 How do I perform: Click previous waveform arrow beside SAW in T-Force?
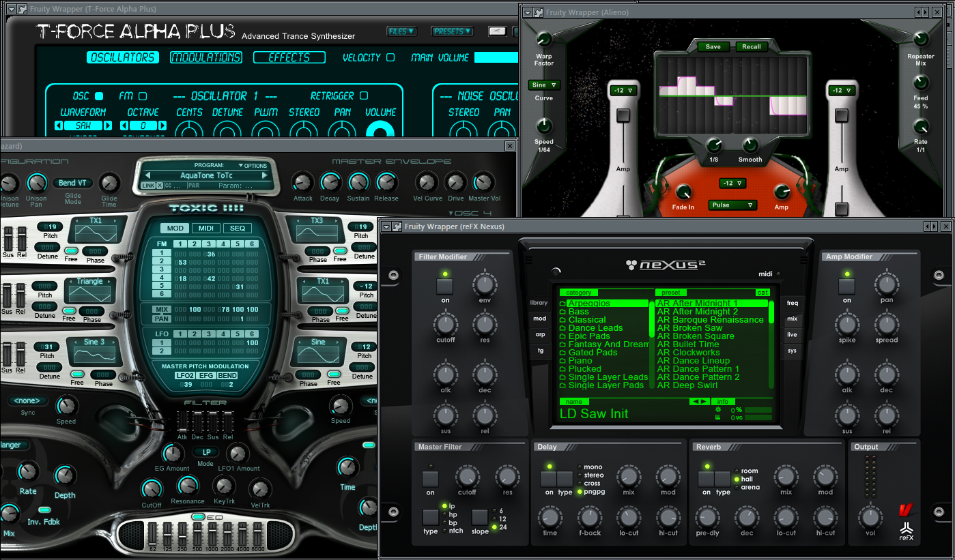click(x=59, y=126)
